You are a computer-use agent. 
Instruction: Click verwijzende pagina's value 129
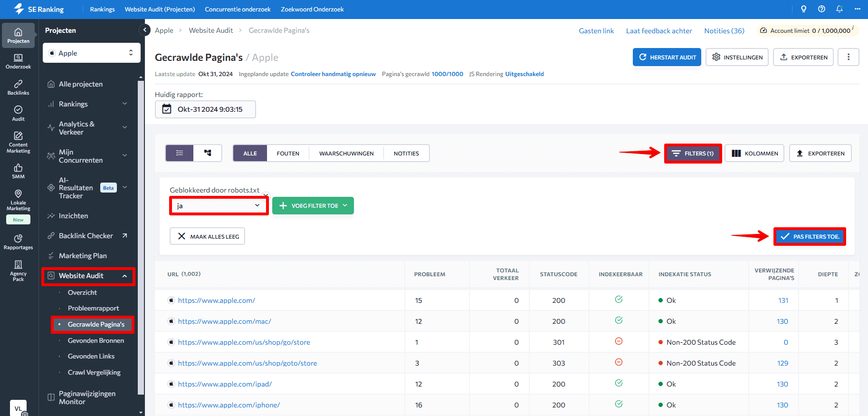point(782,363)
